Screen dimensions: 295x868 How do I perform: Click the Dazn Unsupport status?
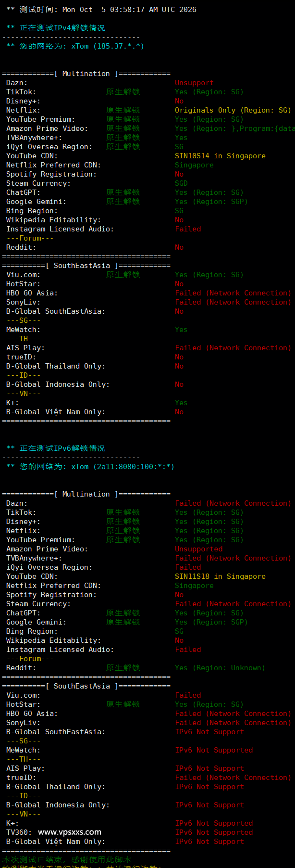194,83
